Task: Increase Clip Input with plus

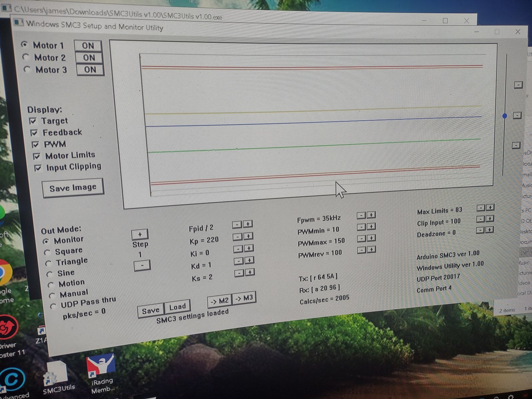Action: point(490,218)
